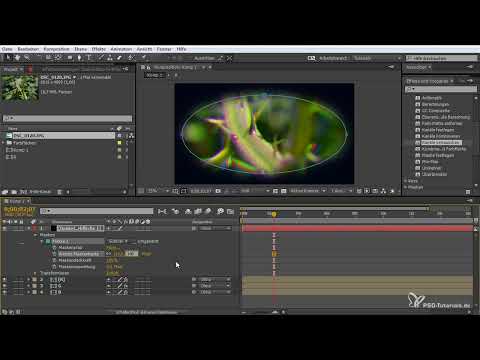Select the Hand tool
480x360 pixels.
17,58
